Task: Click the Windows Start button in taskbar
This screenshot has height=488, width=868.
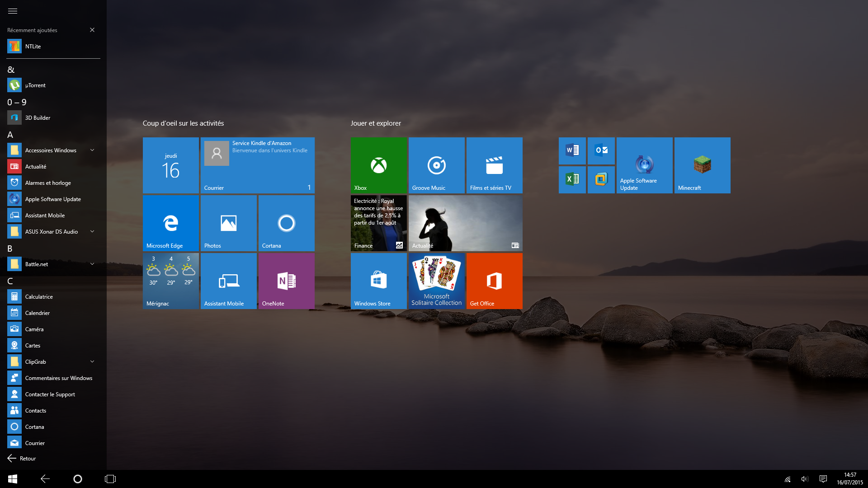Action: pyautogui.click(x=13, y=479)
